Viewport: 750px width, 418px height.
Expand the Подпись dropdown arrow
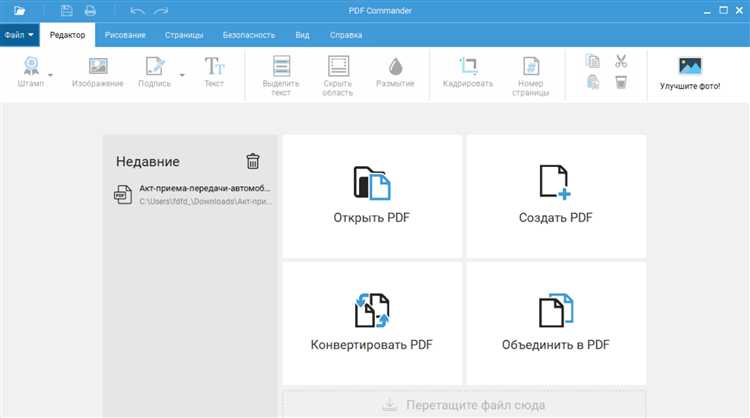tap(182, 75)
